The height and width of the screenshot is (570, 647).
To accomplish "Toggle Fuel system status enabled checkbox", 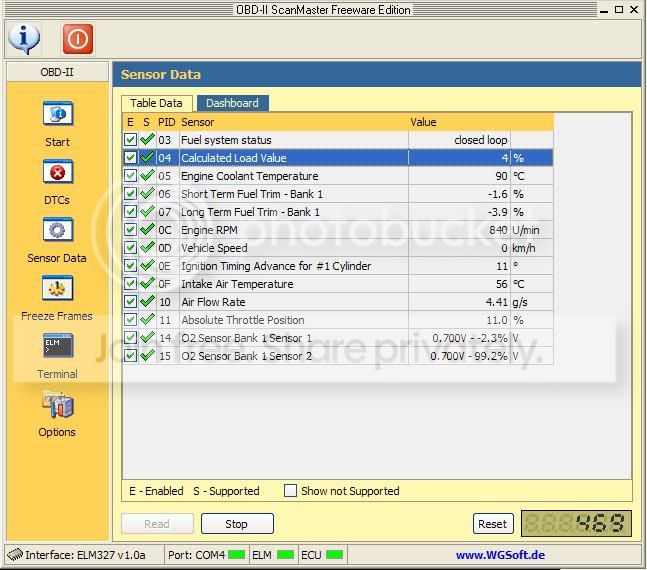I will [130, 140].
